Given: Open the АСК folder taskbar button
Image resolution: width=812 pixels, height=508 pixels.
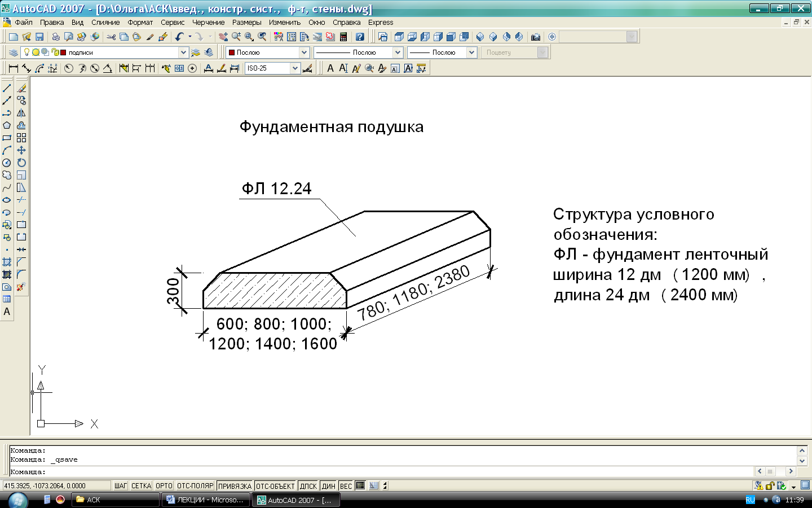Looking at the screenshot, I should tap(116, 500).
